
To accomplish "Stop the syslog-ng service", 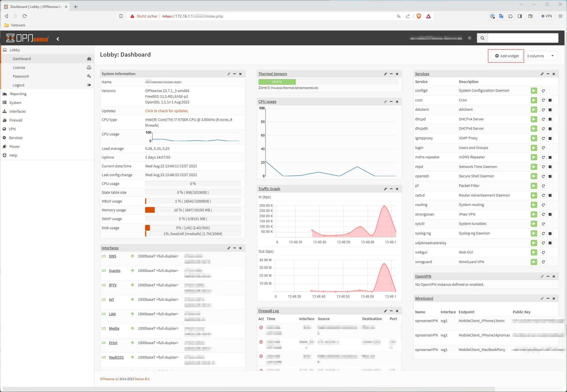I will coord(550,234).
